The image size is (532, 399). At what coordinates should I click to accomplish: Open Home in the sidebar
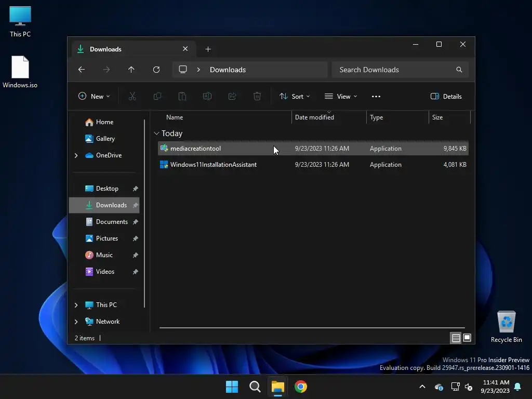point(99,122)
